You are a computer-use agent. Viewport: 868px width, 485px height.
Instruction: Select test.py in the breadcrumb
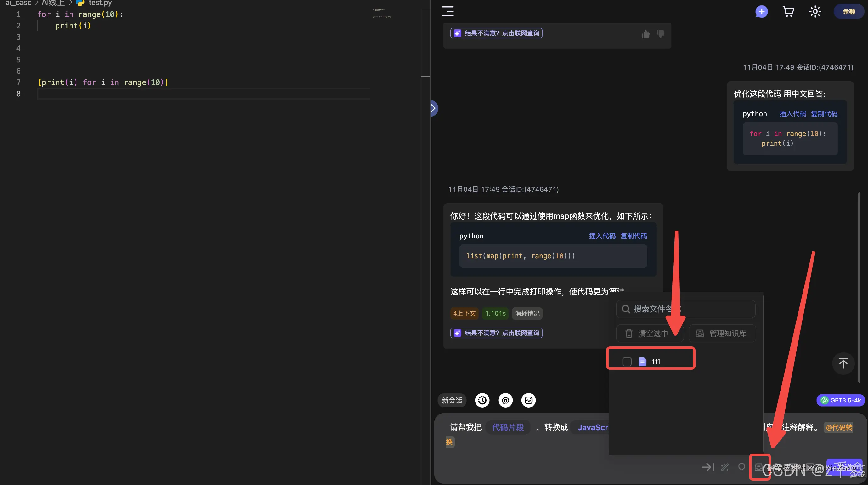tap(100, 3)
